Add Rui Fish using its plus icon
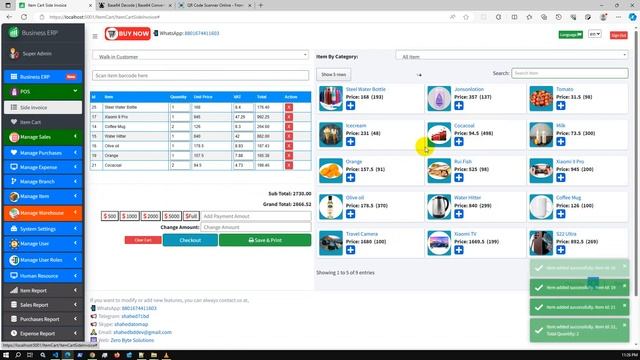This screenshot has height=360, width=640. click(x=459, y=178)
